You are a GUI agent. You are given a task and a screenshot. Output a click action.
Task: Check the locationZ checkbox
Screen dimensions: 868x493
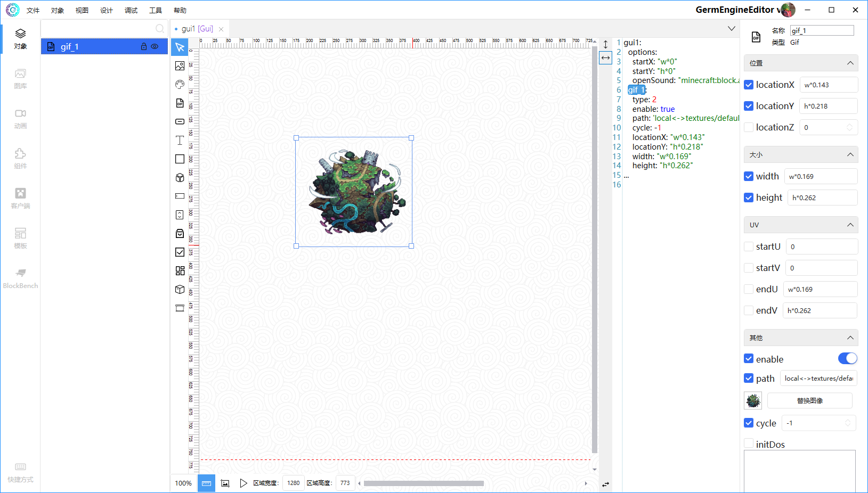tap(749, 127)
